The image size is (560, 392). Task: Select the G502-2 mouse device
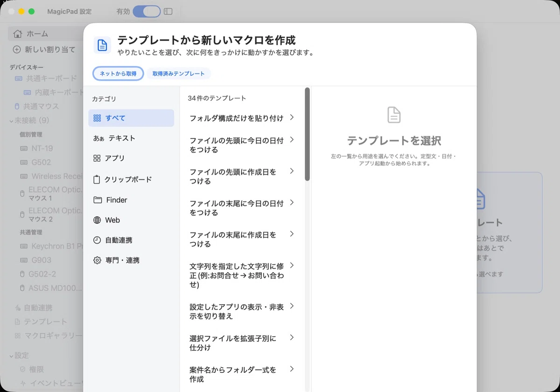(42, 274)
